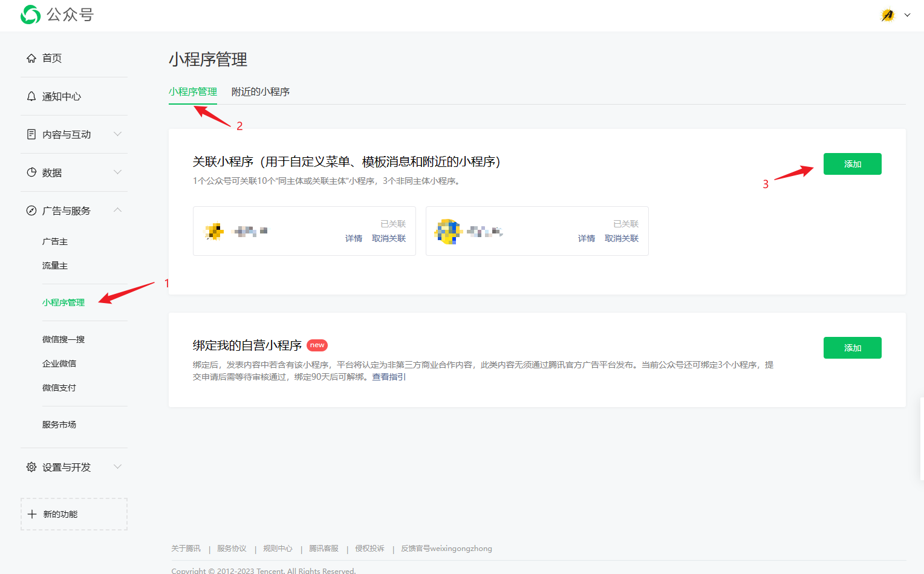Open the 规则中心 footer link
Image resolution: width=924 pixels, height=574 pixels.
278,549
